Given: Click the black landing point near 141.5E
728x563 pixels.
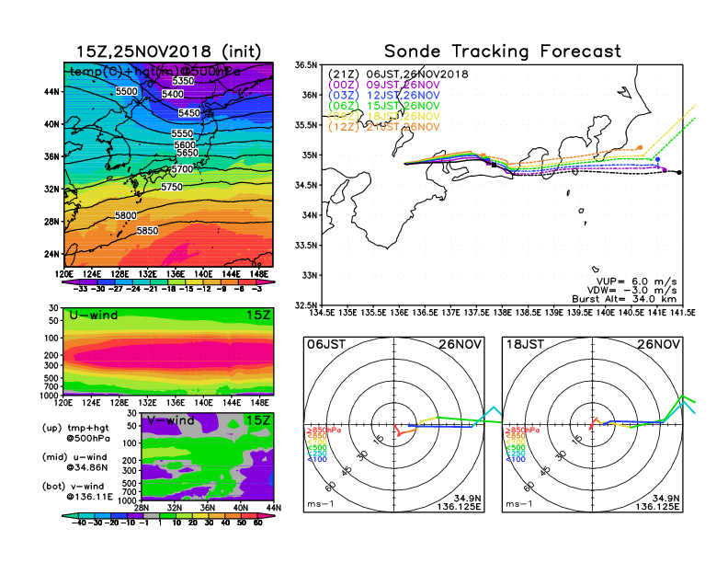Looking at the screenshot, I should tap(679, 172).
